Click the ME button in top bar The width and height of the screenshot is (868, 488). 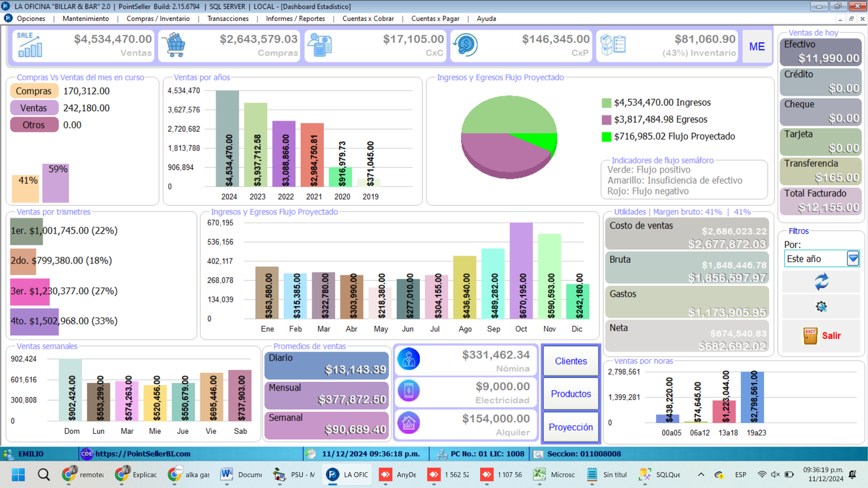click(x=757, y=47)
